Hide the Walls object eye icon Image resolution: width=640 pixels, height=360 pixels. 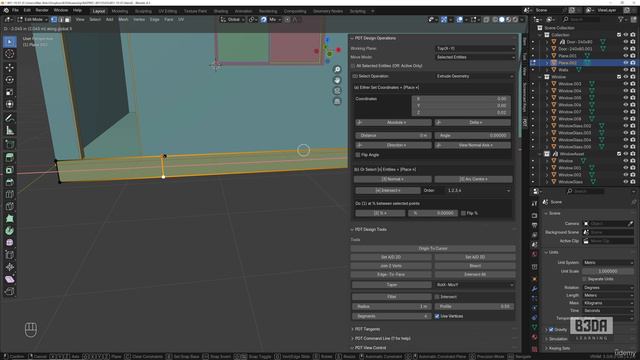point(625,70)
